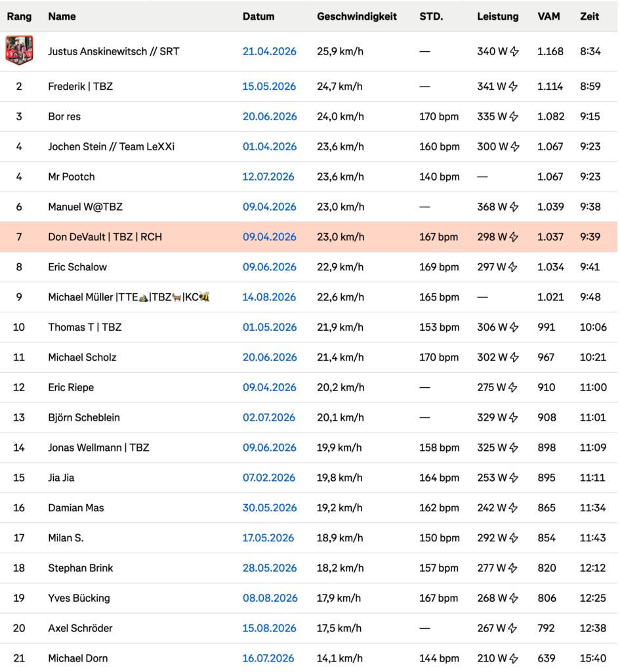
Task: Click the Geschwindigkeit column header
Action: tap(357, 16)
